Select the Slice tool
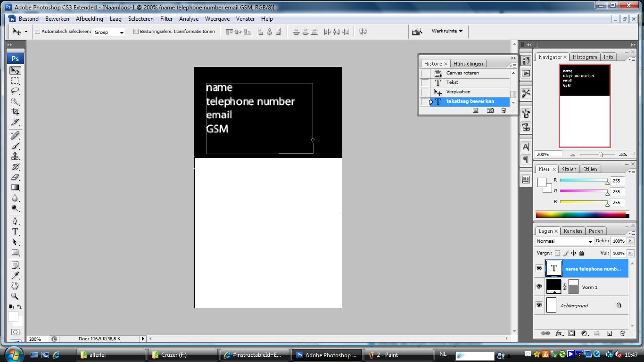Image resolution: width=644 pixels, height=362 pixels. 15,123
